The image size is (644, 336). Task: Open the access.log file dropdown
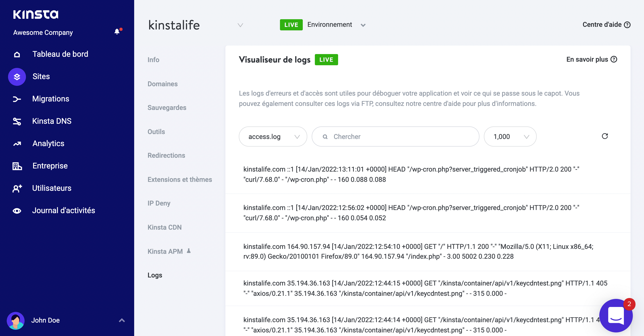pyautogui.click(x=273, y=137)
